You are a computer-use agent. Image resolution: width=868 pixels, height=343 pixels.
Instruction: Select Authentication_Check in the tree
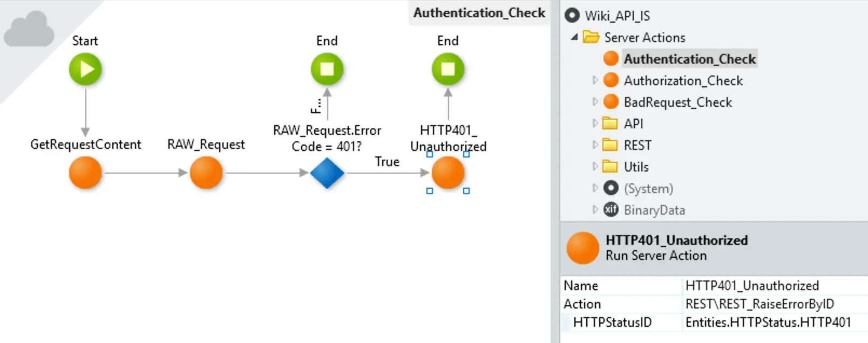(690, 59)
